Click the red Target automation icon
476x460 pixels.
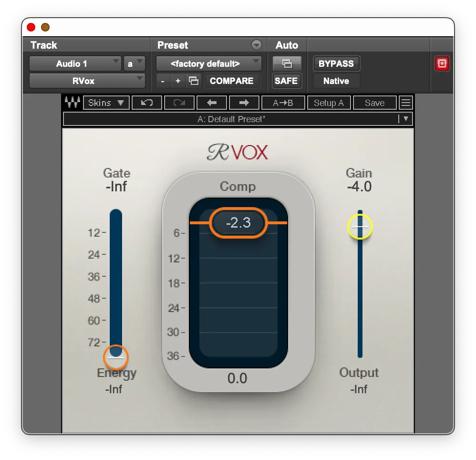(442, 63)
